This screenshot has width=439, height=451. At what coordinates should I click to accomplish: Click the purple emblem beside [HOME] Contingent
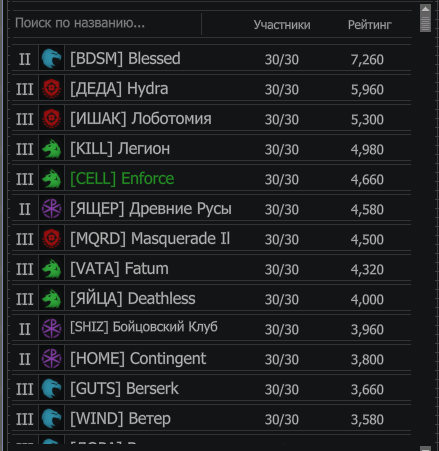(x=51, y=359)
